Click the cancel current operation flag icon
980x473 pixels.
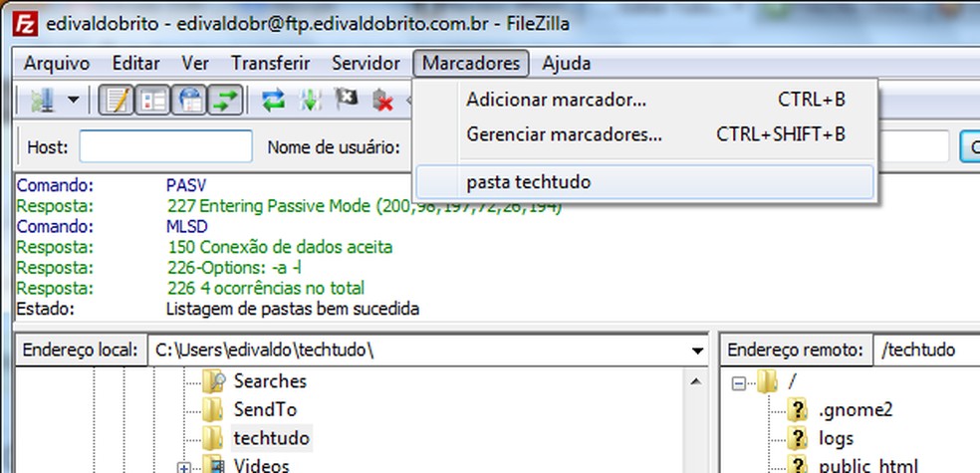point(347,99)
